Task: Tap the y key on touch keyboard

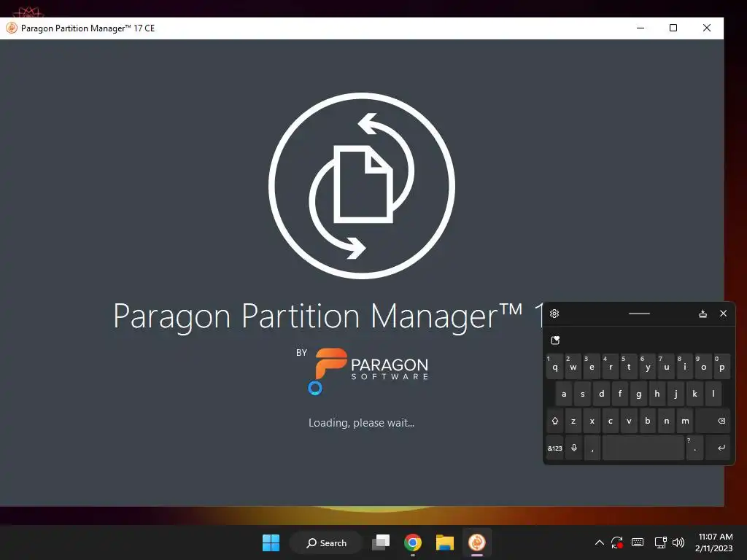Action: click(x=648, y=366)
